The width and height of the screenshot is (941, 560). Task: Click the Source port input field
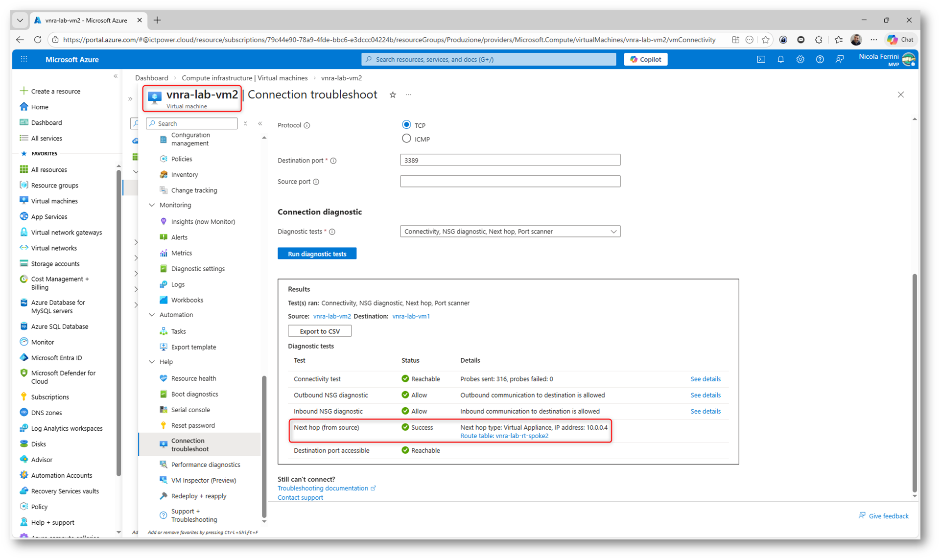point(510,182)
